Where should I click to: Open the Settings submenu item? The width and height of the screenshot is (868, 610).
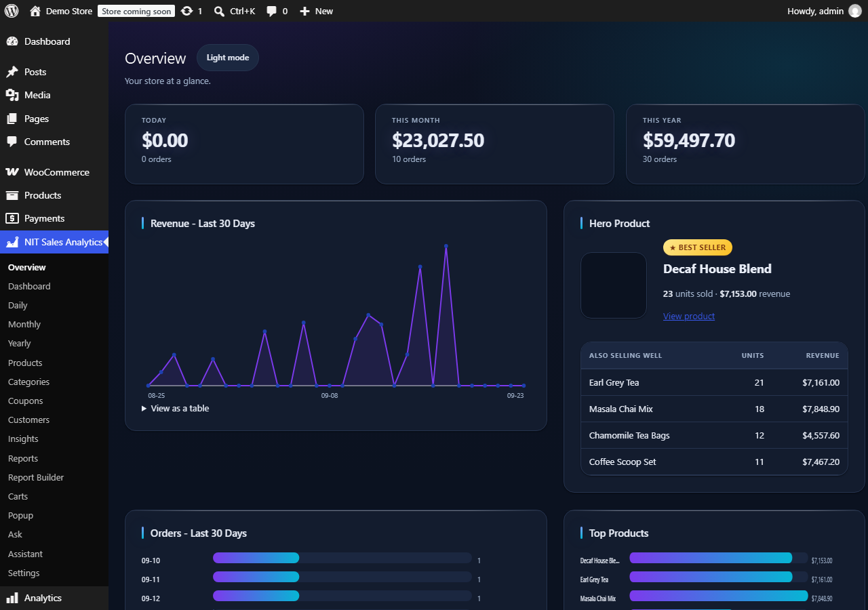coord(24,573)
